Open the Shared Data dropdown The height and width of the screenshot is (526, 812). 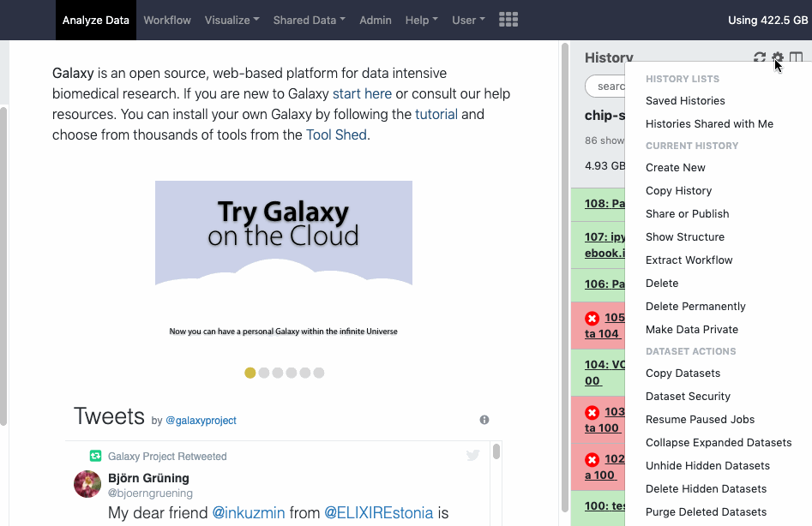point(309,20)
